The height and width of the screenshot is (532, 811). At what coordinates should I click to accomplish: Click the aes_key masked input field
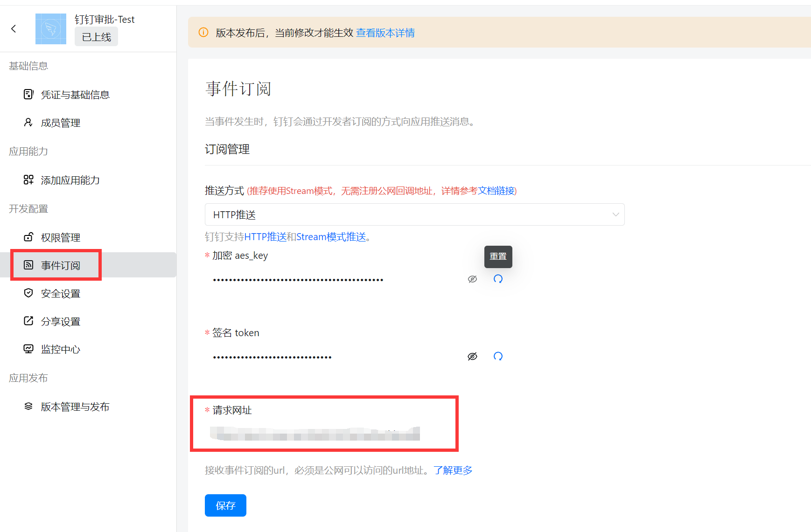(x=334, y=280)
